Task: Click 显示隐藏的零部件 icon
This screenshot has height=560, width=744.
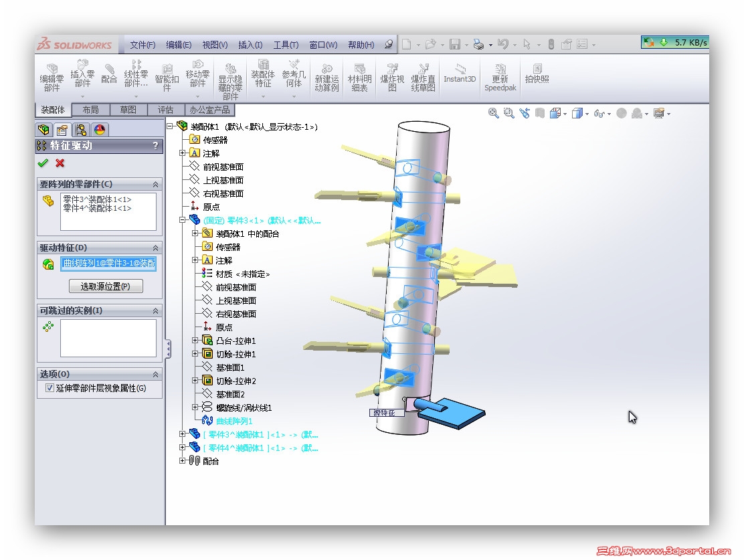Action: click(230, 82)
